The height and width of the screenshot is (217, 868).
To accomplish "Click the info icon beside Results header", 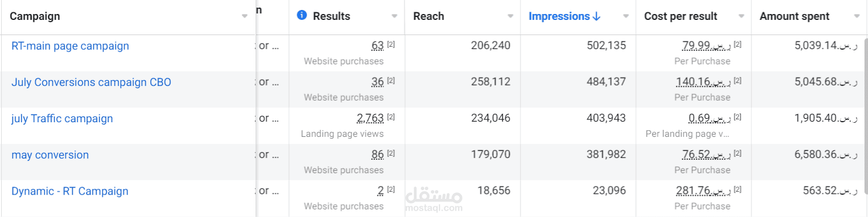I will coord(302,15).
